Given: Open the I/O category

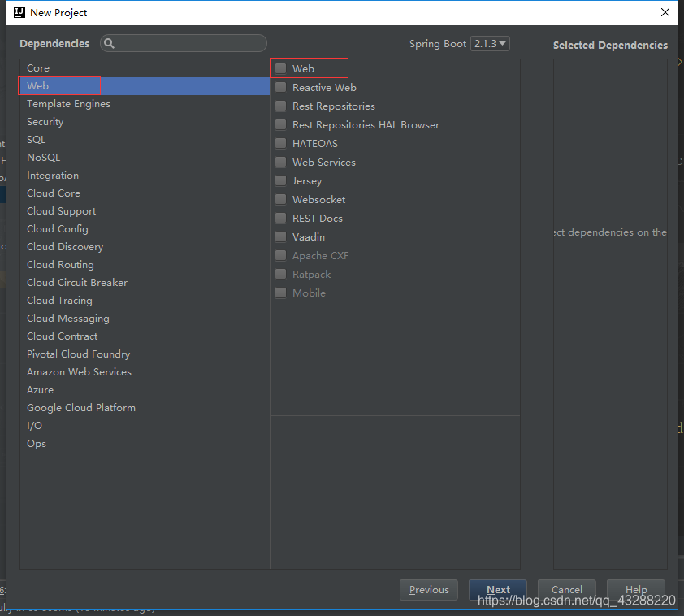Looking at the screenshot, I should (145, 426).
